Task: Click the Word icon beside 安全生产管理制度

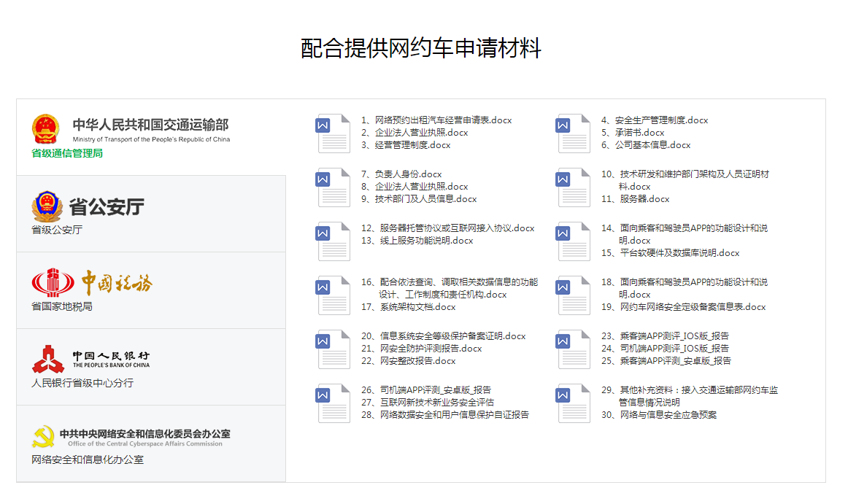Action: tap(573, 133)
